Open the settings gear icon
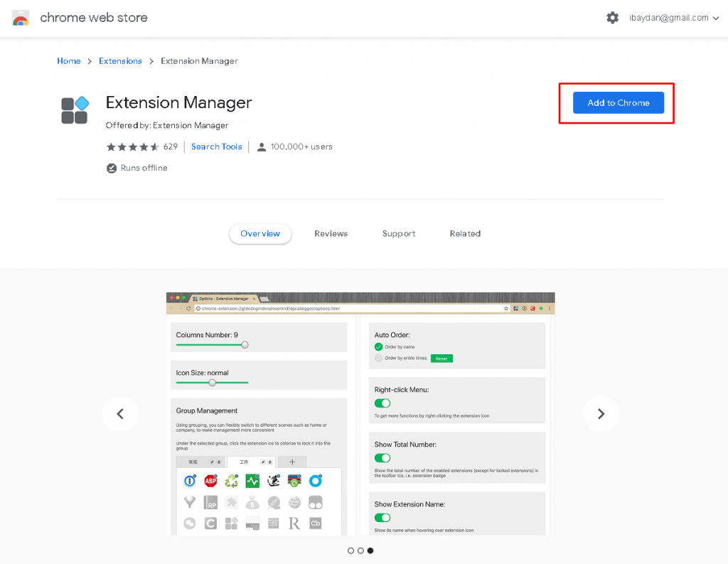Image resolution: width=728 pixels, height=564 pixels. click(x=612, y=18)
